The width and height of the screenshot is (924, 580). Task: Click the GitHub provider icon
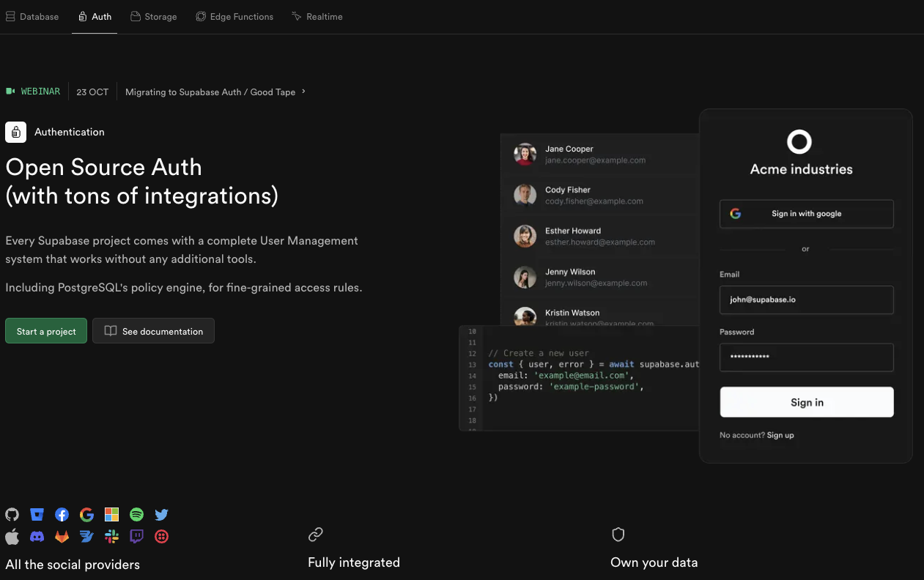(x=12, y=515)
